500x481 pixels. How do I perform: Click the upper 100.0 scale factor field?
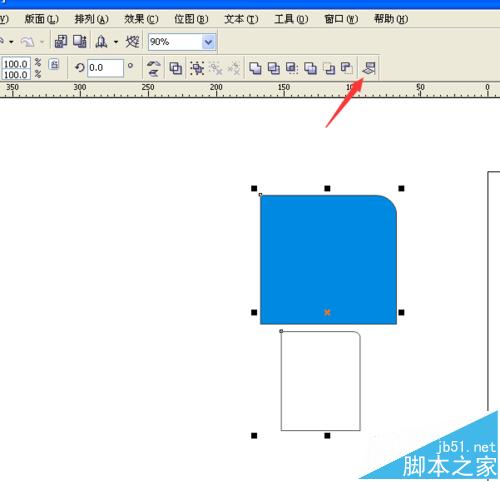tap(16, 63)
